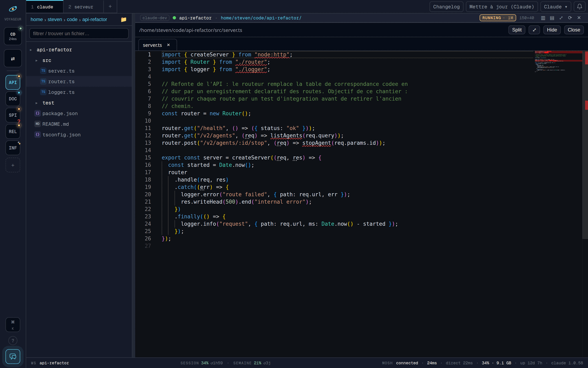Screen dimensions: 588x368
Task: Click the code minimap preview
Action: click(x=558, y=61)
